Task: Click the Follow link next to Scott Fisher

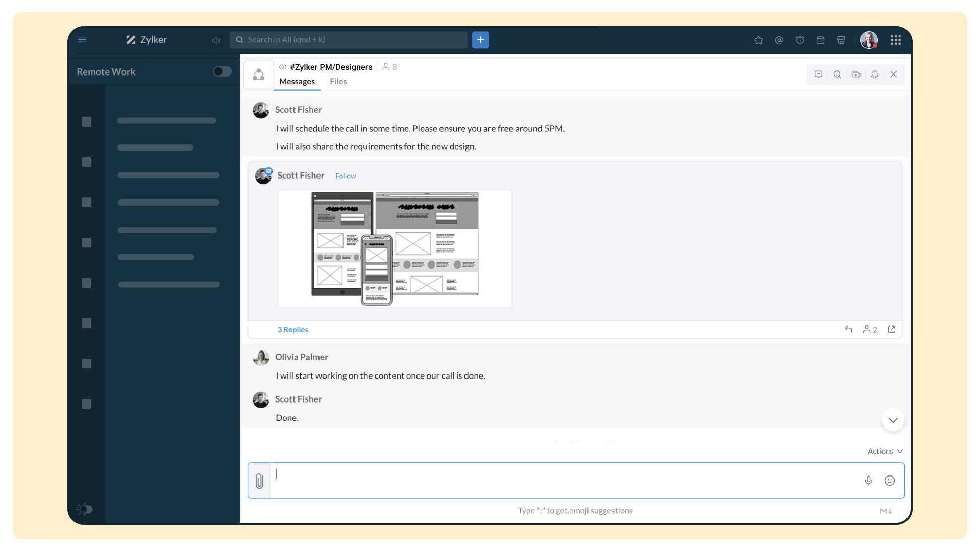Action: 346,176
